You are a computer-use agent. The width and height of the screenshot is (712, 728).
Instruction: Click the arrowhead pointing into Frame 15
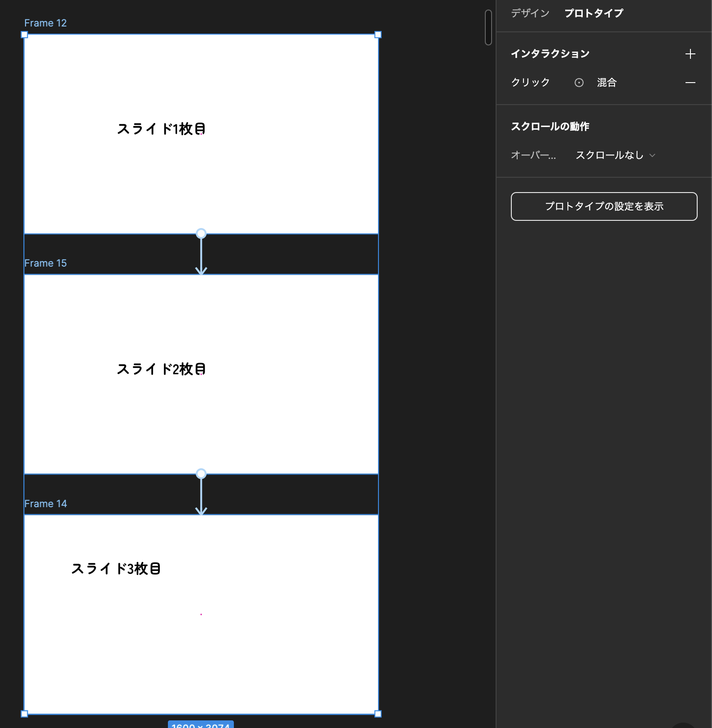pos(201,271)
